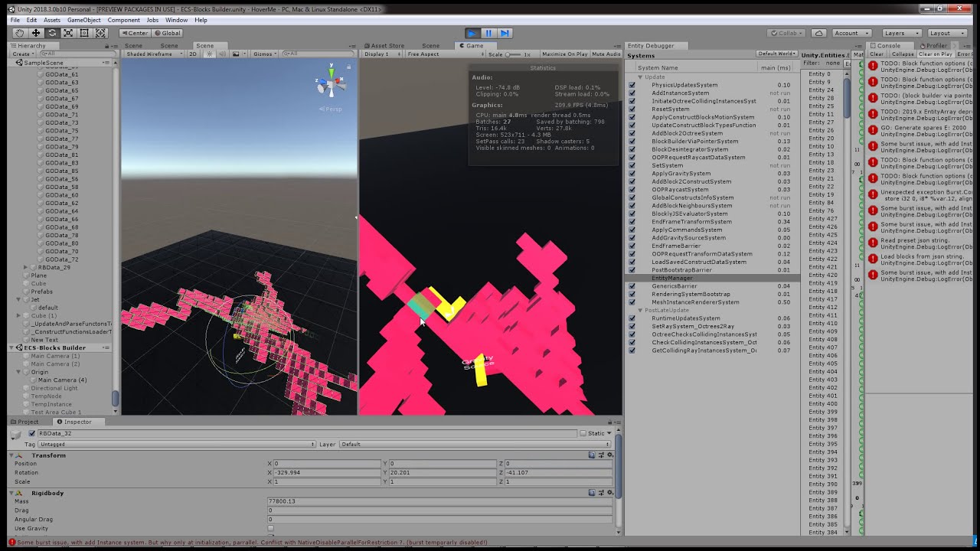Click the red error icon in status bar
Image resolution: width=980 pixels, height=551 pixels.
(x=11, y=543)
